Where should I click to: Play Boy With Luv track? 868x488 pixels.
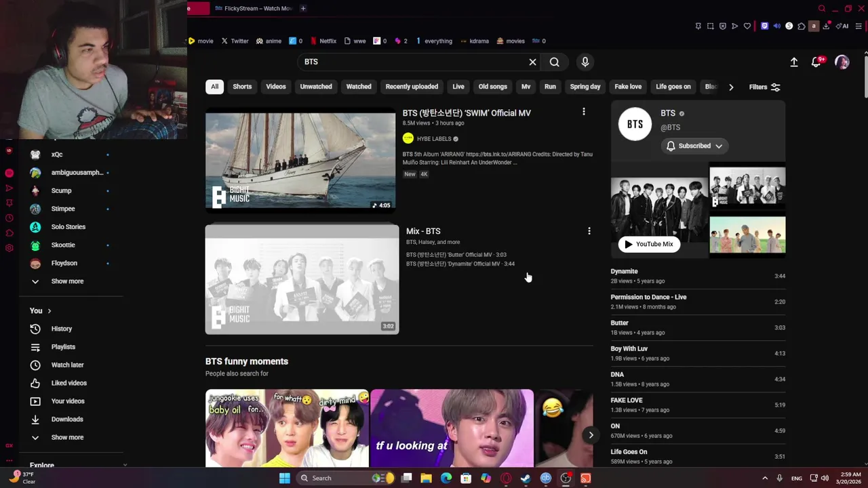click(x=698, y=353)
